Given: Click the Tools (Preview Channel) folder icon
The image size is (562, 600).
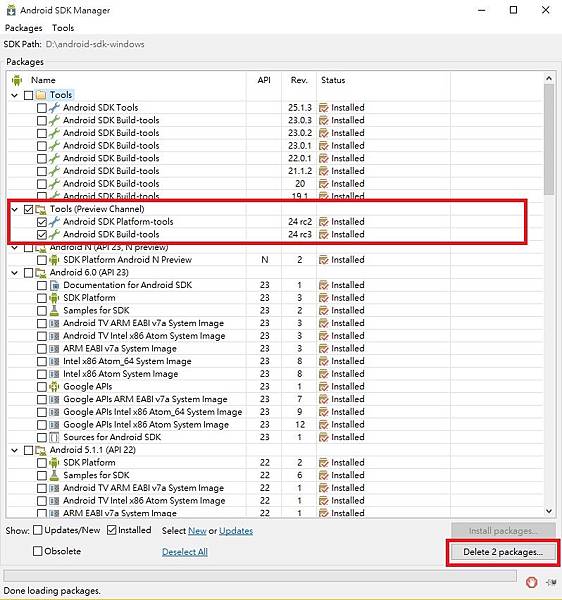Looking at the screenshot, I should point(41,209).
